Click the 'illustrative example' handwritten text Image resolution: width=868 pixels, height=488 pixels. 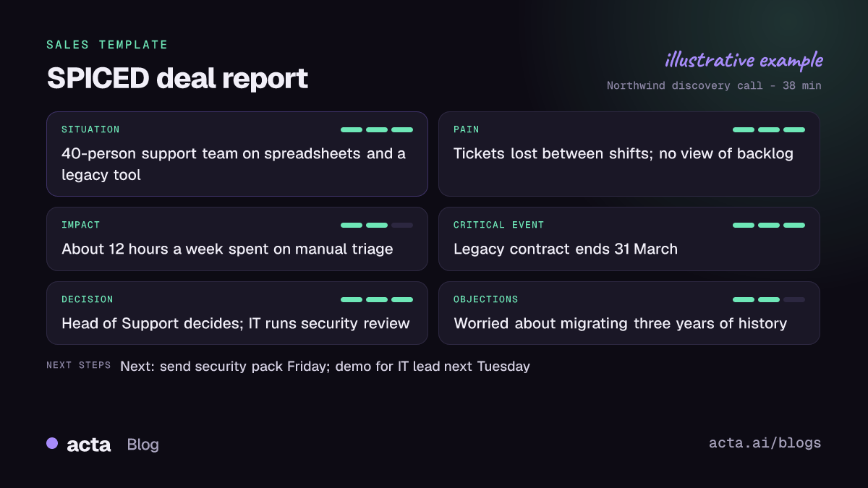(744, 59)
